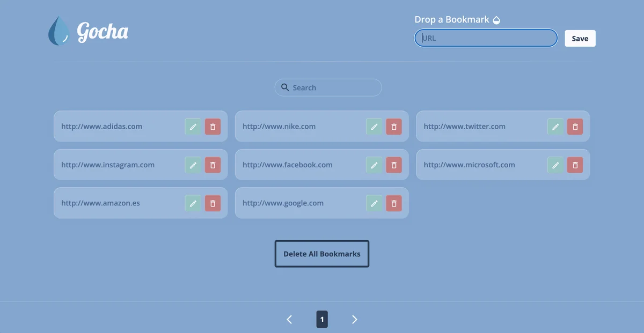Delete the google.com bookmark
The width and height of the screenshot is (644, 333).
point(394,203)
